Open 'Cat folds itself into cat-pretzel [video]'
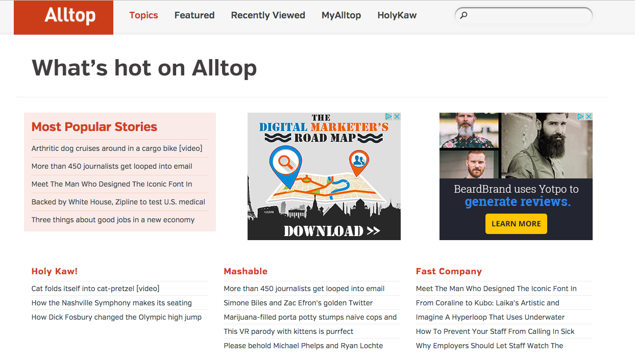This screenshot has height=364, width=635. click(95, 289)
